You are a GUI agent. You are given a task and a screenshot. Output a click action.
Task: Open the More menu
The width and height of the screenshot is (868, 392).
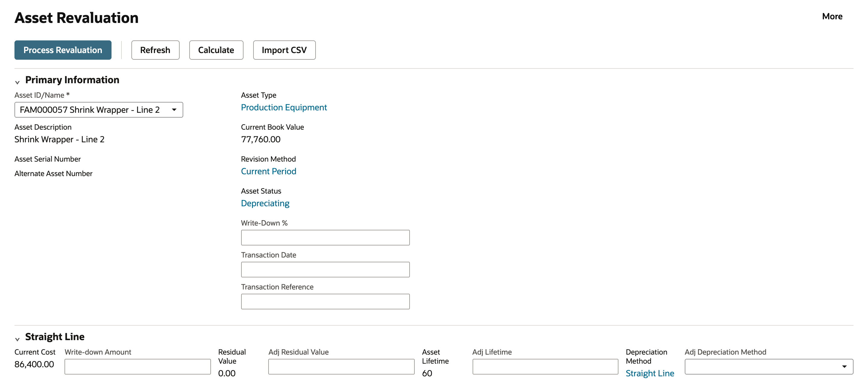[x=832, y=16]
